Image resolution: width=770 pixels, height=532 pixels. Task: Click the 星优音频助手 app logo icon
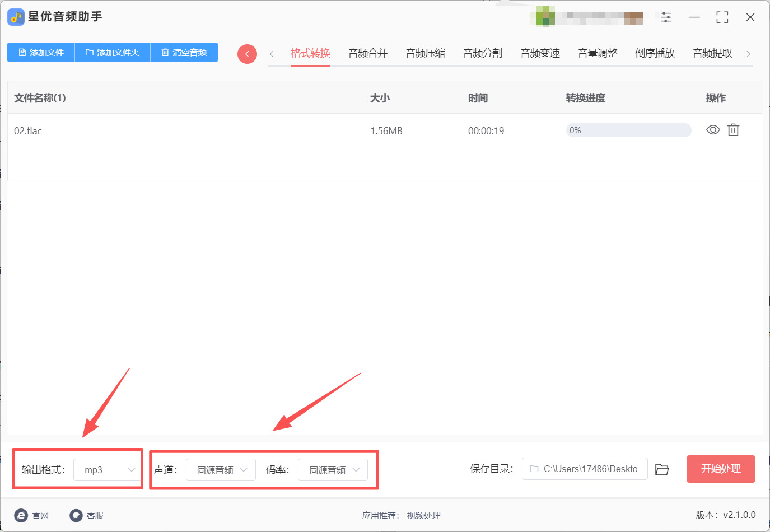click(16, 17)
